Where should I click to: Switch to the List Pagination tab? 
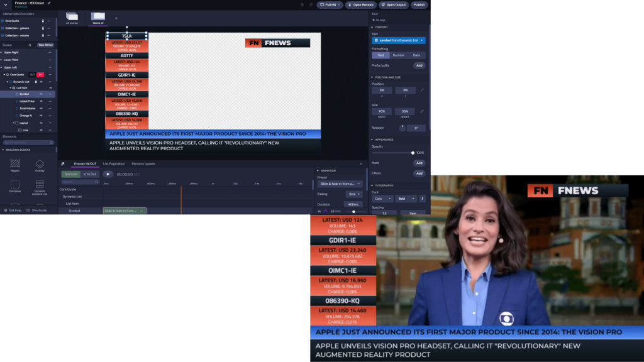(x=114, y=163)
